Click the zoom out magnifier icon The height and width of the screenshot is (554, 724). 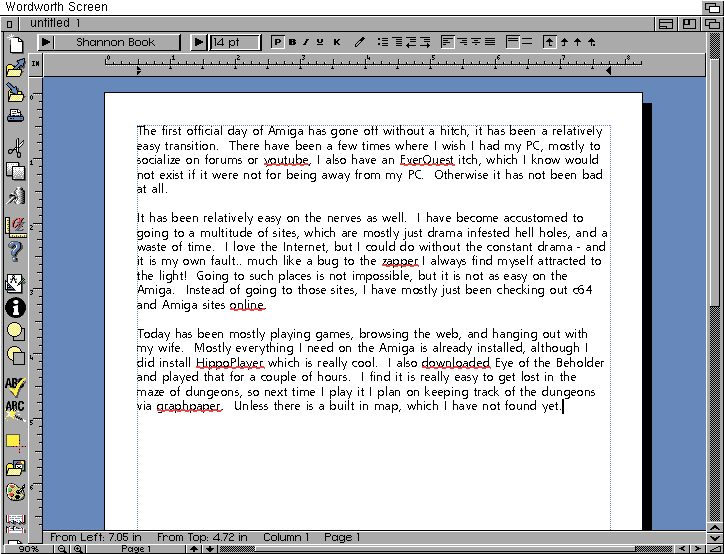pos(62,549)
